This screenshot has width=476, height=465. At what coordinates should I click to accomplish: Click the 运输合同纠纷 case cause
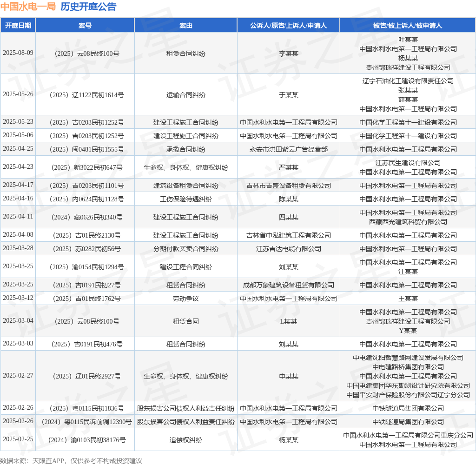[186, 95]
